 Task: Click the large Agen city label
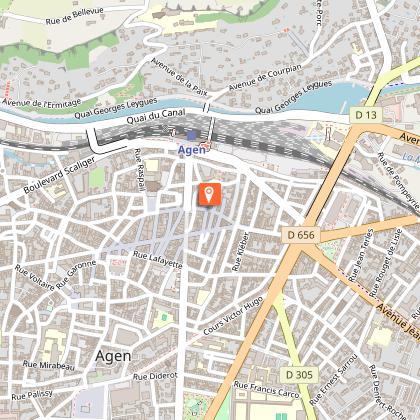point(113,357)
